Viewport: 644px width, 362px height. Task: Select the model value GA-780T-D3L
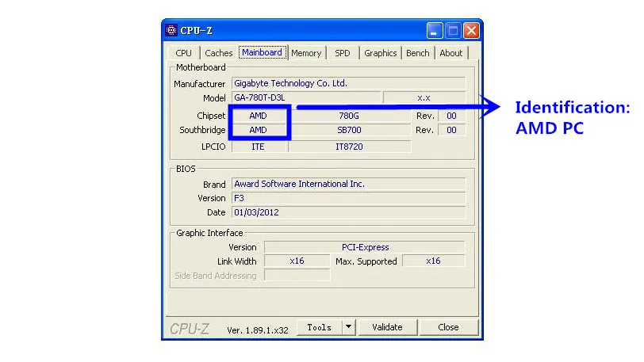pyautogui.click(x=306, y=97)
